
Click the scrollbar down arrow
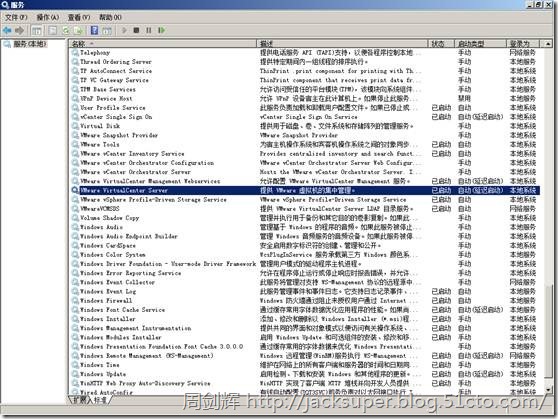click(548, 390)
